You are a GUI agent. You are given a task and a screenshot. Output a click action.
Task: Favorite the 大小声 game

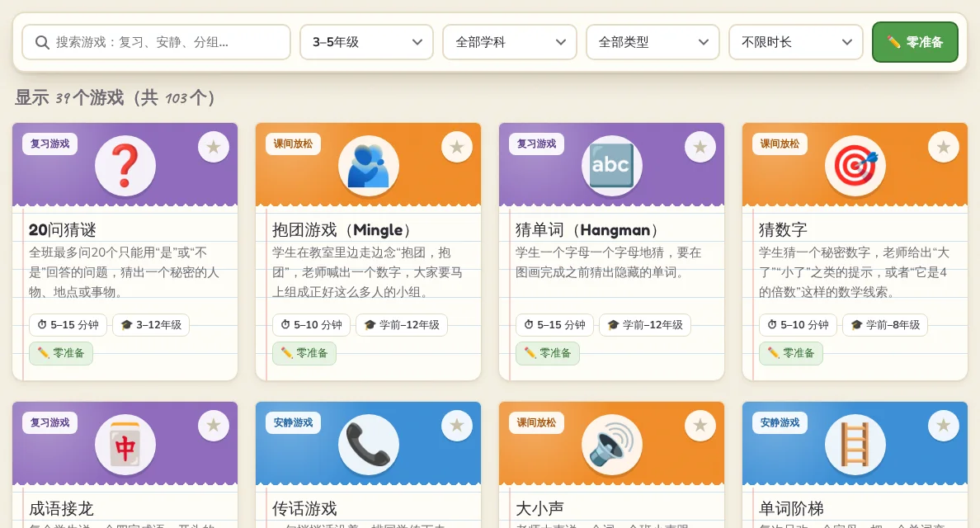tap(700, 427)
